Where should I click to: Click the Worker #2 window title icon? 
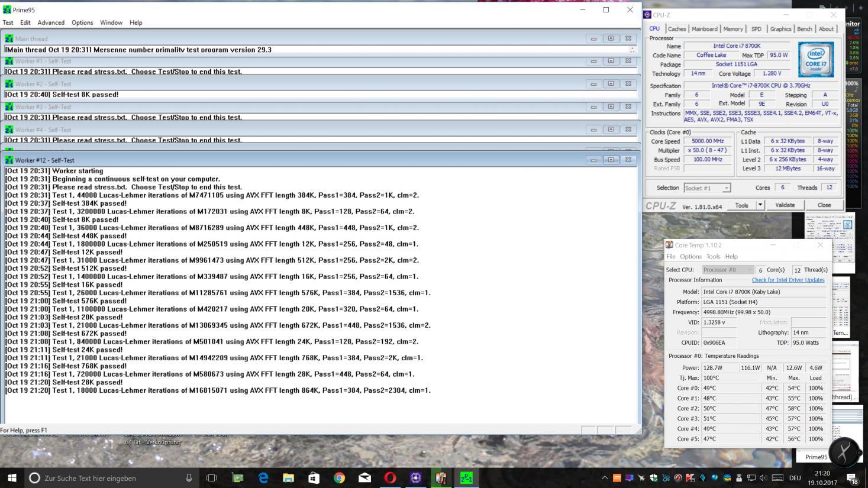coord(9,84)
